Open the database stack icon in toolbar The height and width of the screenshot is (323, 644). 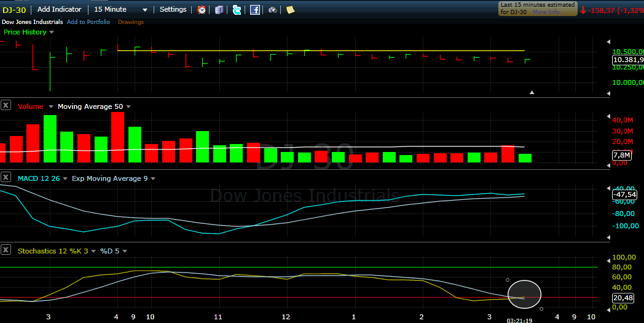(x=219, y=10)
